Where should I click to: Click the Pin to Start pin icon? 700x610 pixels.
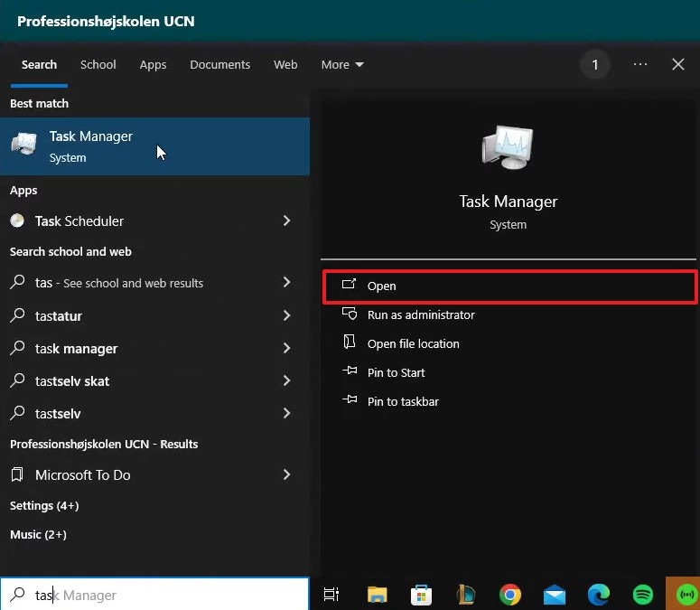(x=350, y=371)
